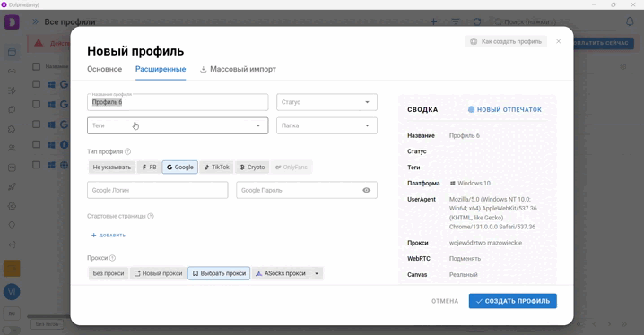Open the rocket icon in sidebar
The height and width of the screenshot is (335, 644).
point(12,187)
